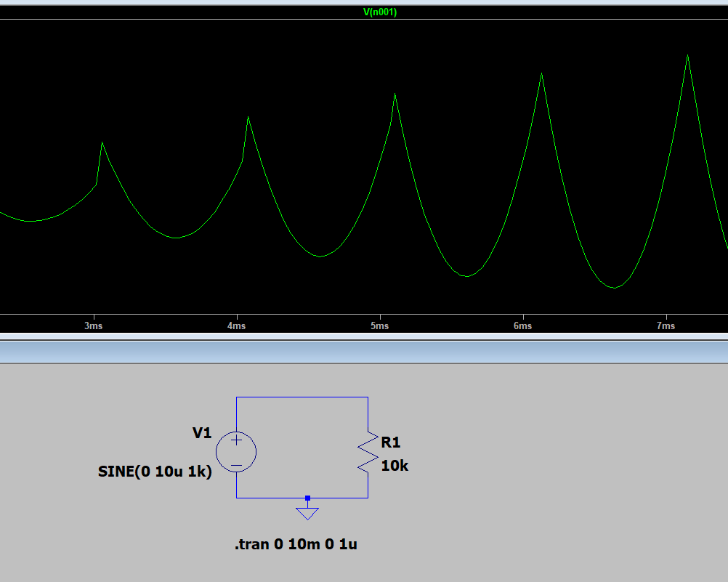This screenshot has height=582, width=728.
Task: Click the schematic pane blue title bar
Action: coord(363,352)
